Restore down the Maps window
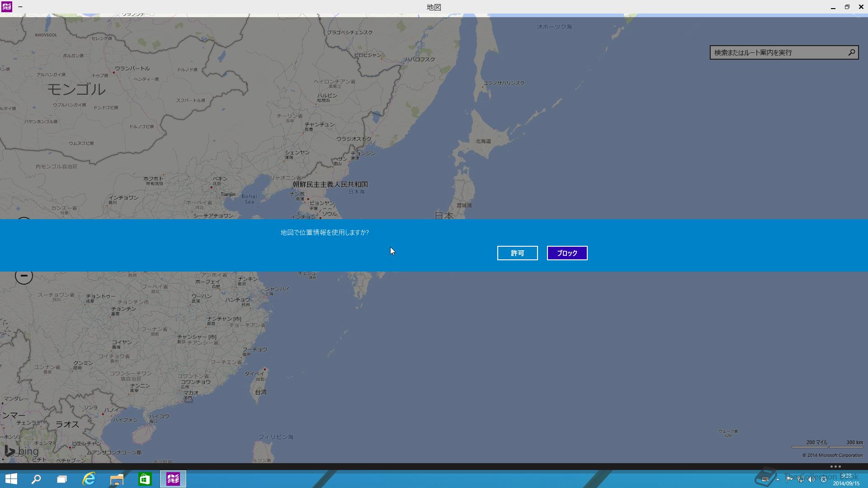The height and width of the screenshot is (488, 868). [x=847, y=7]
